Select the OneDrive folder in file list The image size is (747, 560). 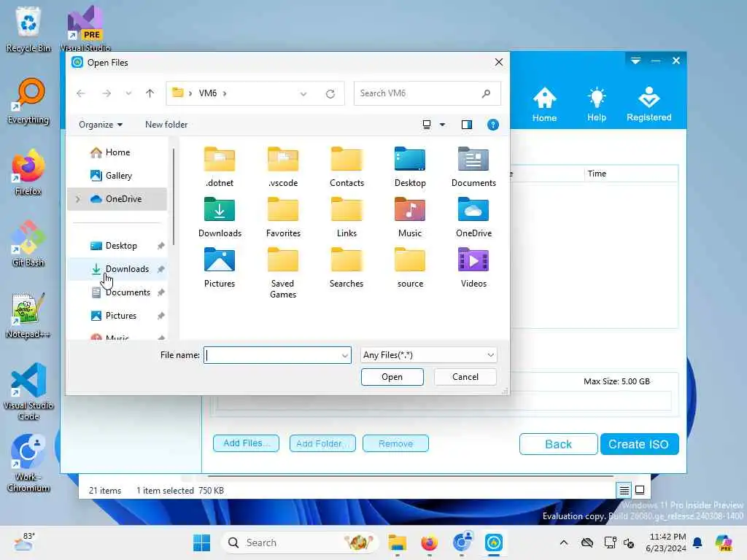pos(473,217)
